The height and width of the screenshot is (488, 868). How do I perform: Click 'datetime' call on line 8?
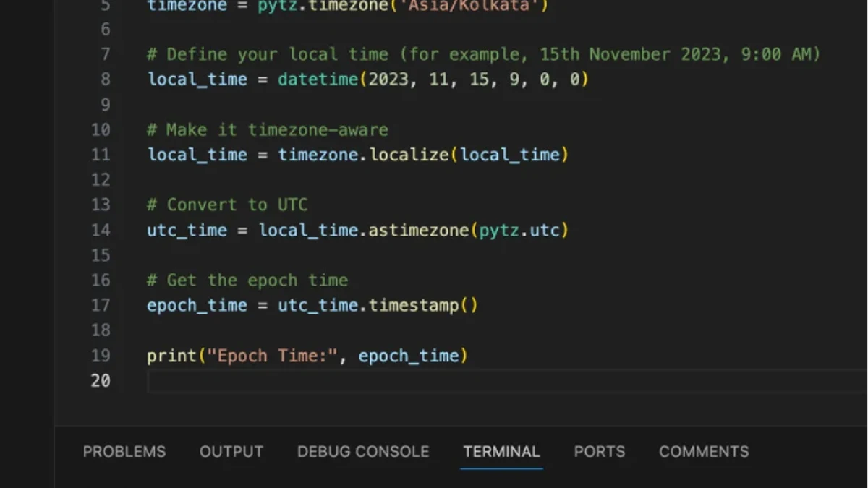pos(318,79)
